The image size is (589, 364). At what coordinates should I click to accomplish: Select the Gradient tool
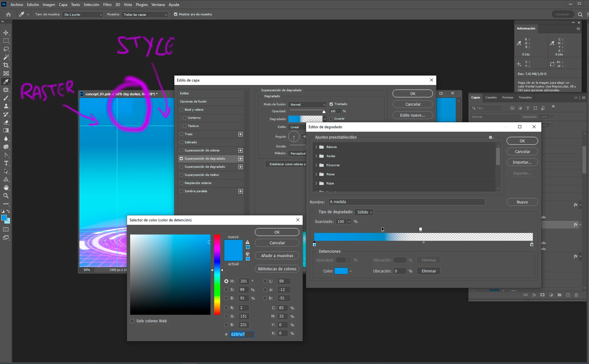[x=6, y=130]
